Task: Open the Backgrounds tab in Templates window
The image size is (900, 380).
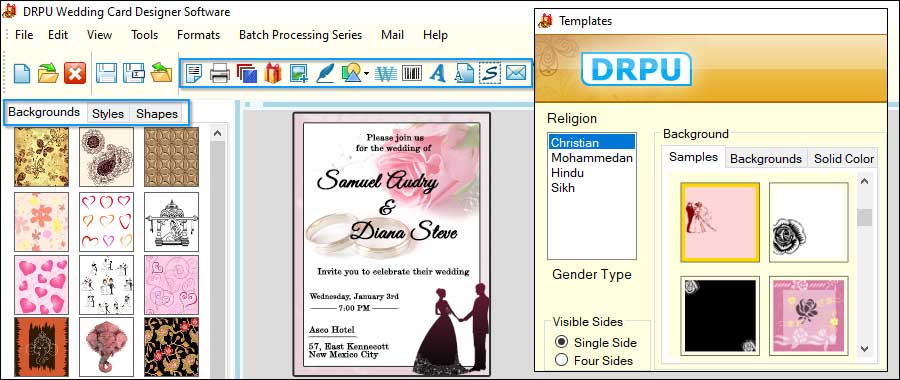Action: [x=766, y=158]
